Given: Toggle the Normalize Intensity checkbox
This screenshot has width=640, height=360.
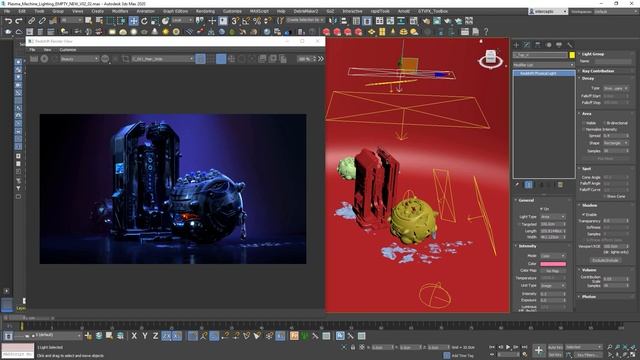Looking at the screenshot, I should 584,129.
